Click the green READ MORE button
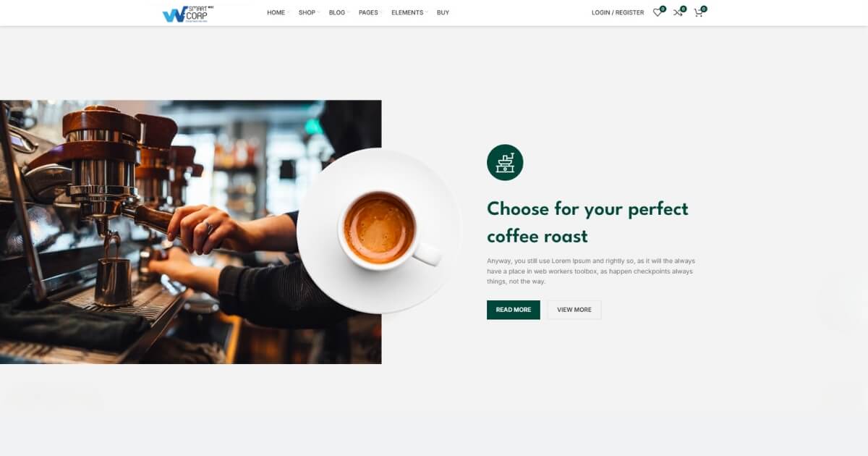Image resolution: width=868 pixels, height=456 pixels. (x=514, y=310)
